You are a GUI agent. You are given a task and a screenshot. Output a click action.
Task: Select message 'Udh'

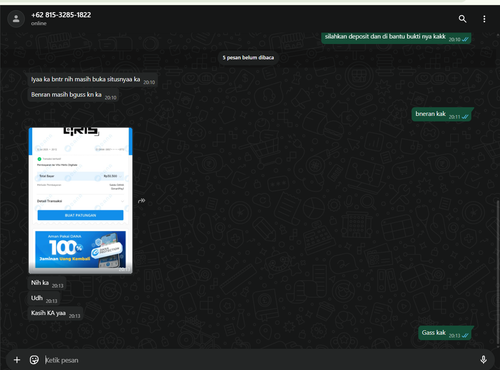[x=44, y=298]
